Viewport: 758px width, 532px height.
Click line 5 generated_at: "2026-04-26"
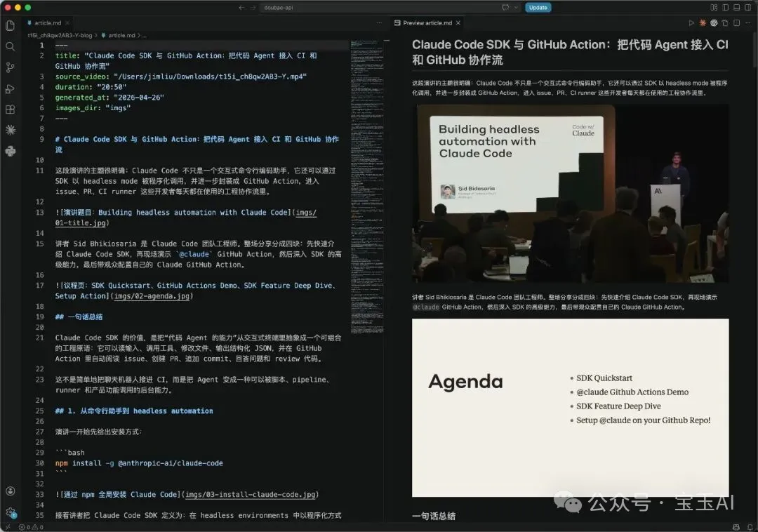109,98
